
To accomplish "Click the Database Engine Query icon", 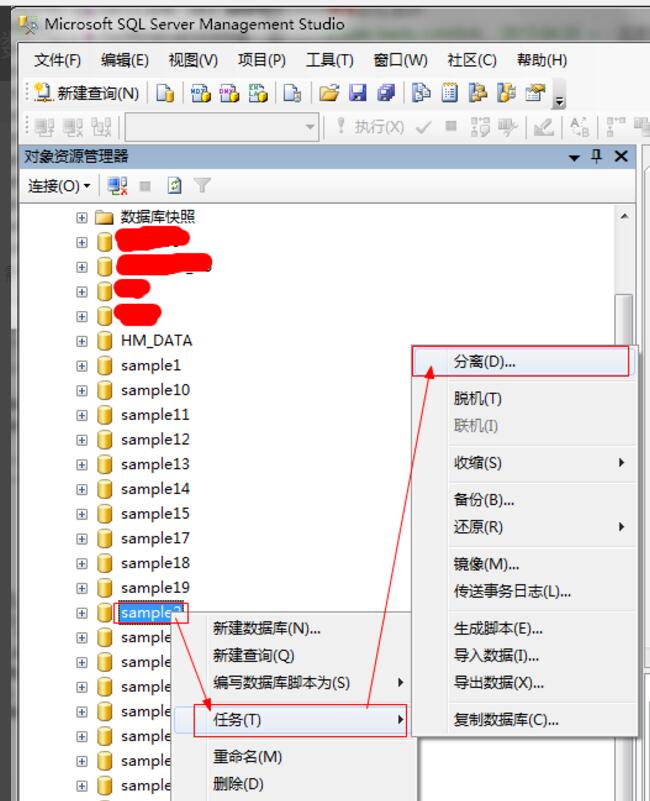I will click(x=165, y=93).
